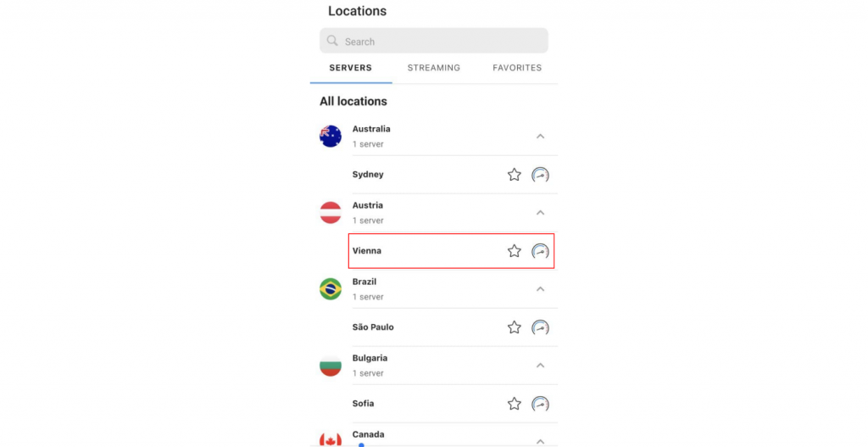Open speed test for Sofia server
Image resolution: width=868 pixels, height=447 pixels.
[540, 404]
